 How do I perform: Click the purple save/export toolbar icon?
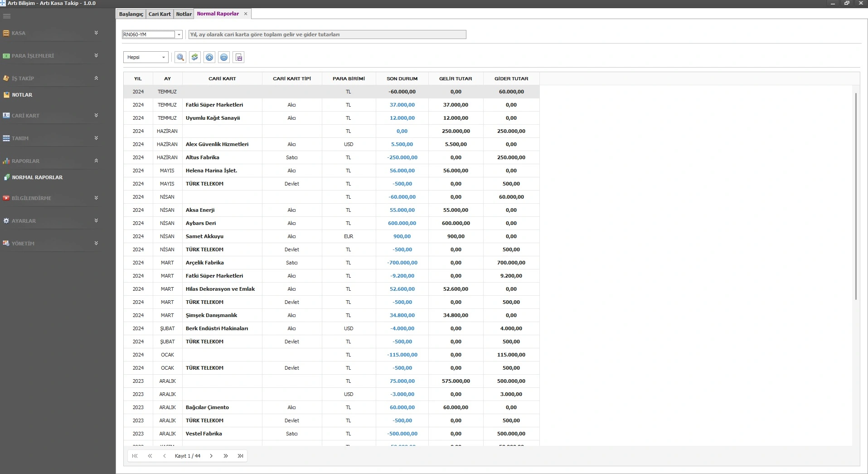[239, 57]
